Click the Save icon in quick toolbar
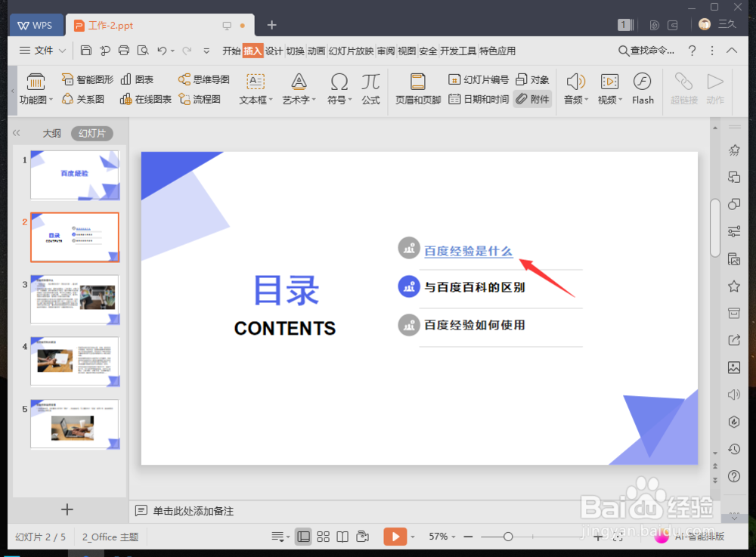The height and width of the screenshot is (557, 756). click(x=86, y=51)
